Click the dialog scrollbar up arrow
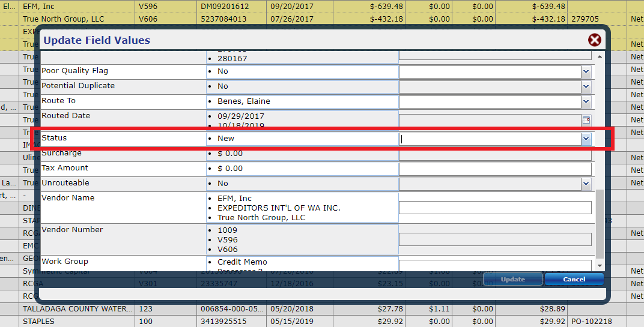The width and height of the screenshot is (644, 327). [600, 56]
